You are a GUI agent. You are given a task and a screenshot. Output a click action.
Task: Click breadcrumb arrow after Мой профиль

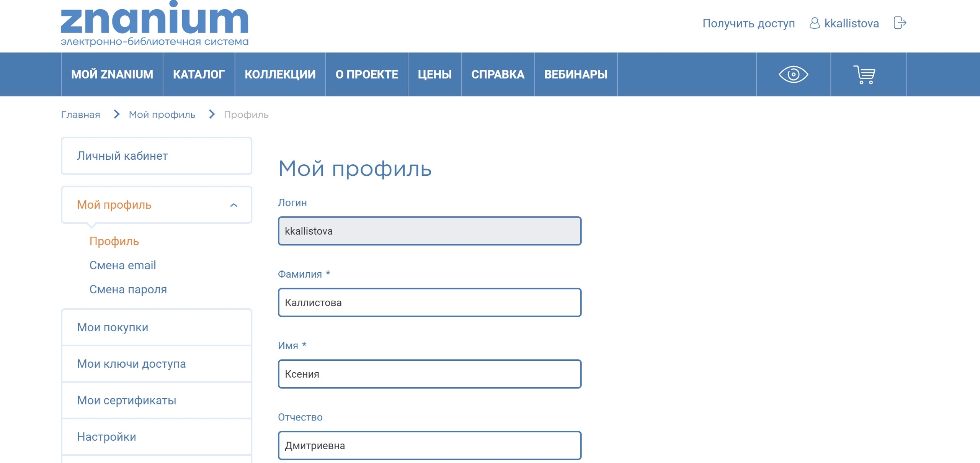[x=212, y=114]
